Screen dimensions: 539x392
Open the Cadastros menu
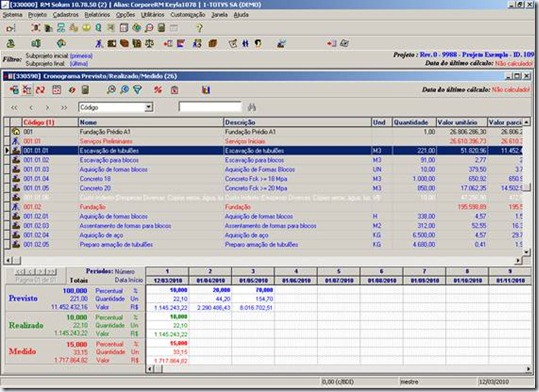point(66,15)
